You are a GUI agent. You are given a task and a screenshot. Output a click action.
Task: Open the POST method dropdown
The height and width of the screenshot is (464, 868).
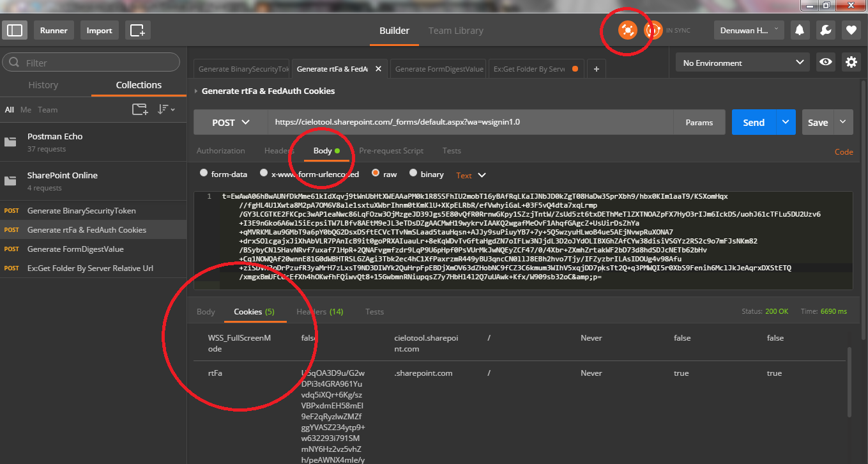(231, 121)
